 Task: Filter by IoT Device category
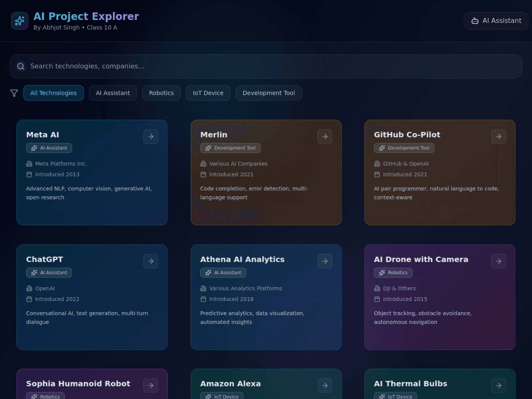tap(208, 93)
